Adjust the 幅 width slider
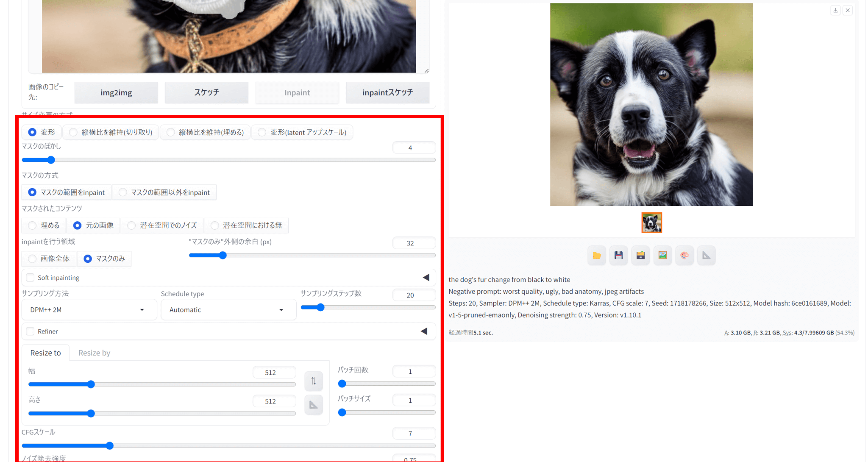The width and height of the screenshot is (868, 462). pyautogui.click(x=162, y=384)
